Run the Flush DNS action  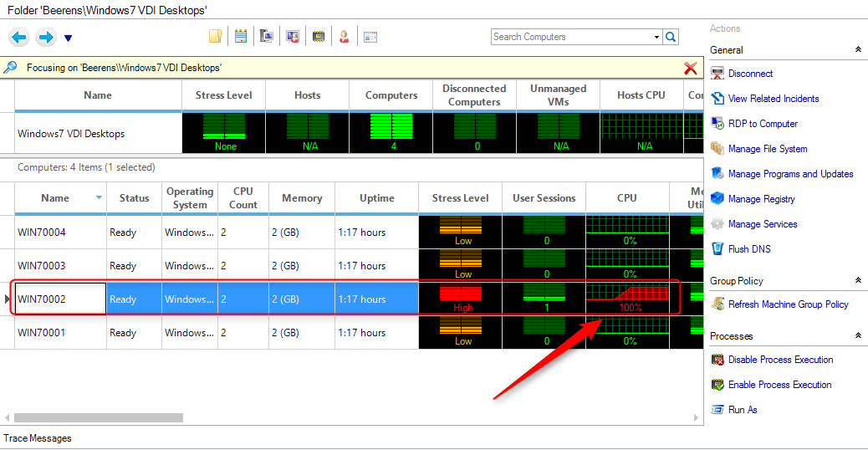click(x=749, y=249)
